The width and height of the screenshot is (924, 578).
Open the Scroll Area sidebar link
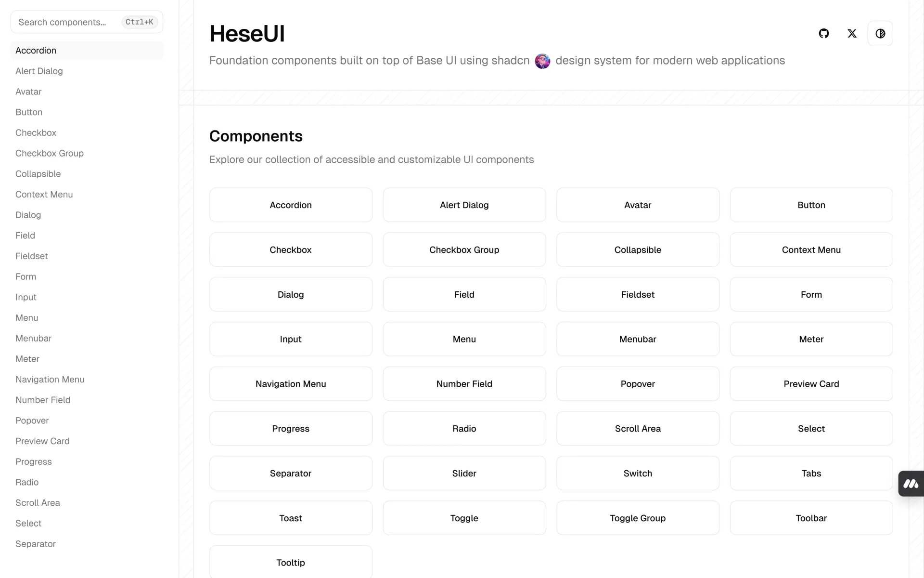tap(38, 503)
